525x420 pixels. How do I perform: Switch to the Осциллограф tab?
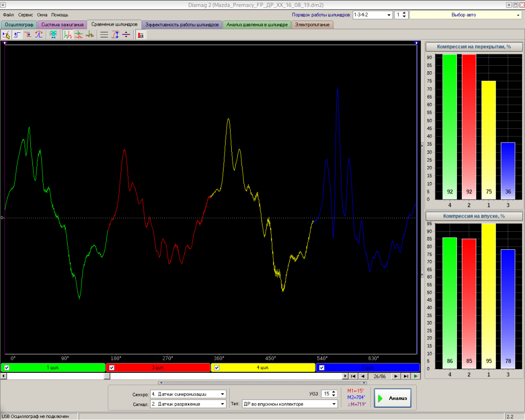[x=19, y=25]
